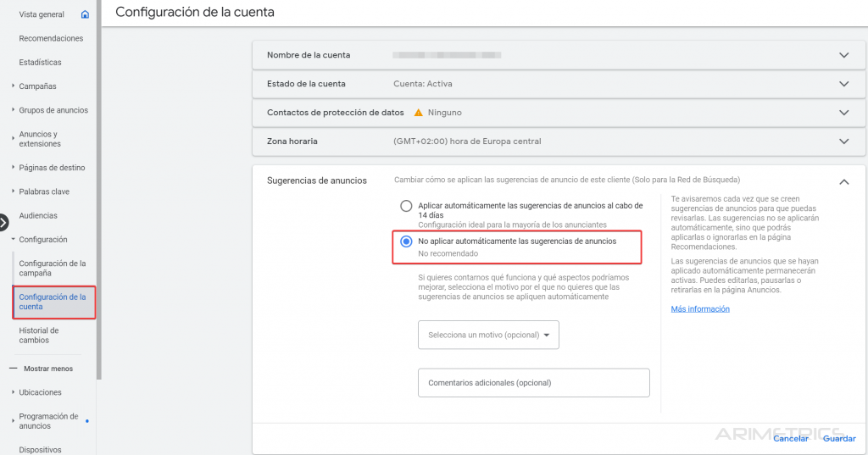Collapse the Configuración sidebar group
This screenshot has height=455, width=868.
point(13,239)
